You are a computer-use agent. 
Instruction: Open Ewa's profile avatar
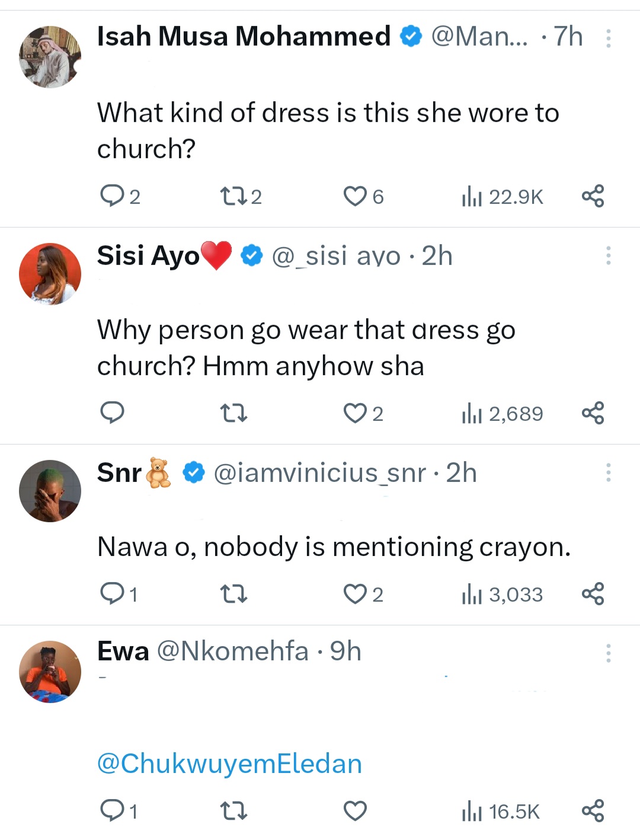click(x=50, y=672)
